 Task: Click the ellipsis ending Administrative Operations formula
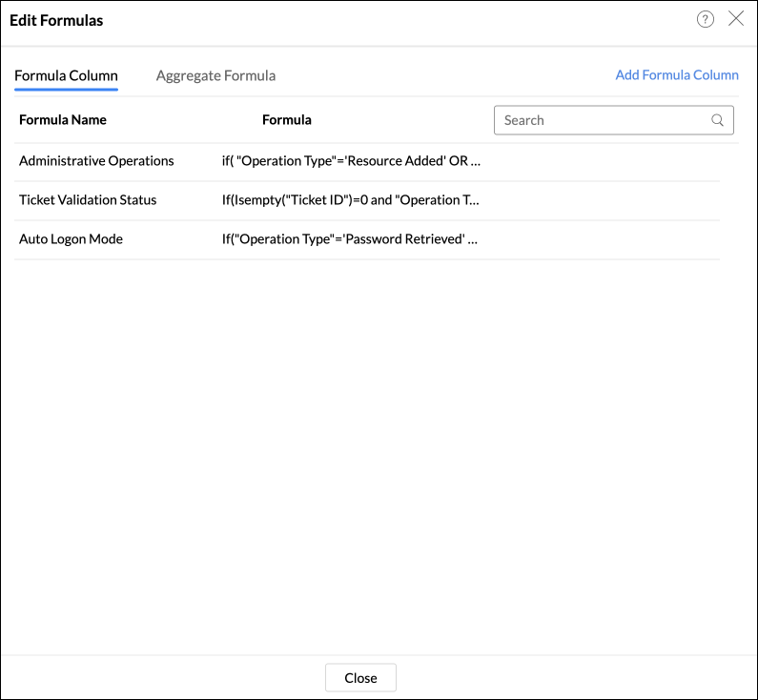click(x=476, y=162)
